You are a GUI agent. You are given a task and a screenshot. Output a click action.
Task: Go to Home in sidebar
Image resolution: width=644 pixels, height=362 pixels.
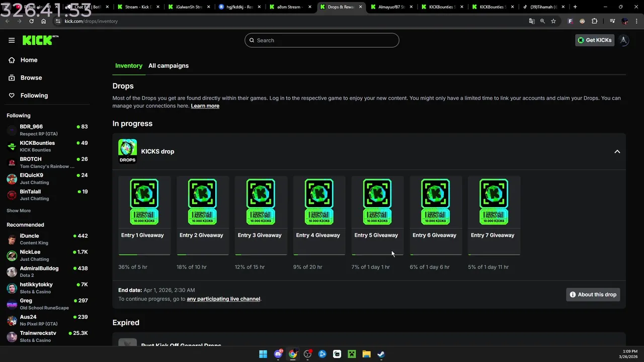coord(29,60)
